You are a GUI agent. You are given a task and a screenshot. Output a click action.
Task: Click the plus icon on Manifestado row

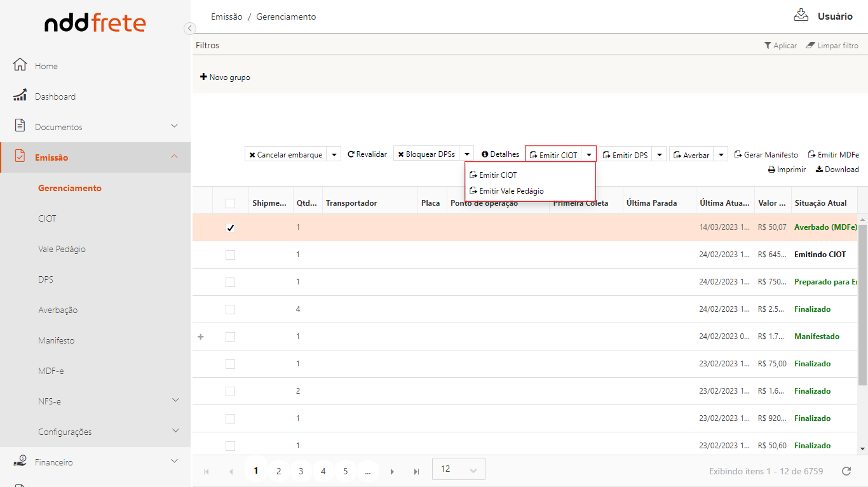201,337
